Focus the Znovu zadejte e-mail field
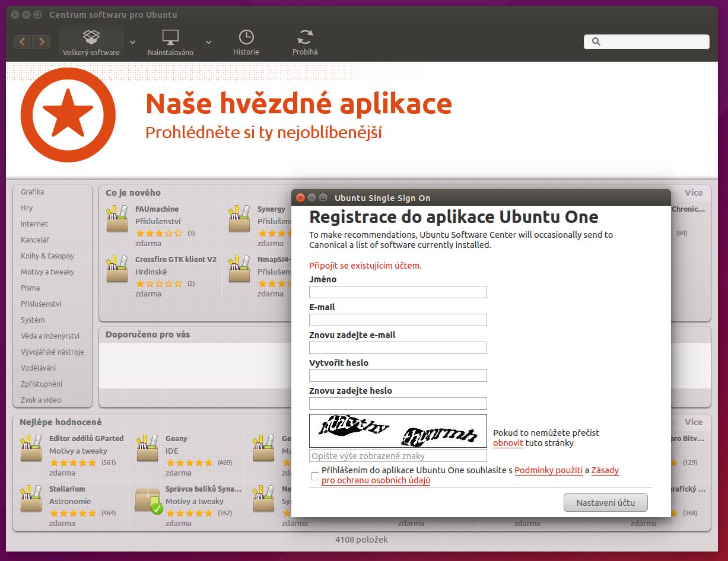 pyautogui.click(x=398, y=348)
